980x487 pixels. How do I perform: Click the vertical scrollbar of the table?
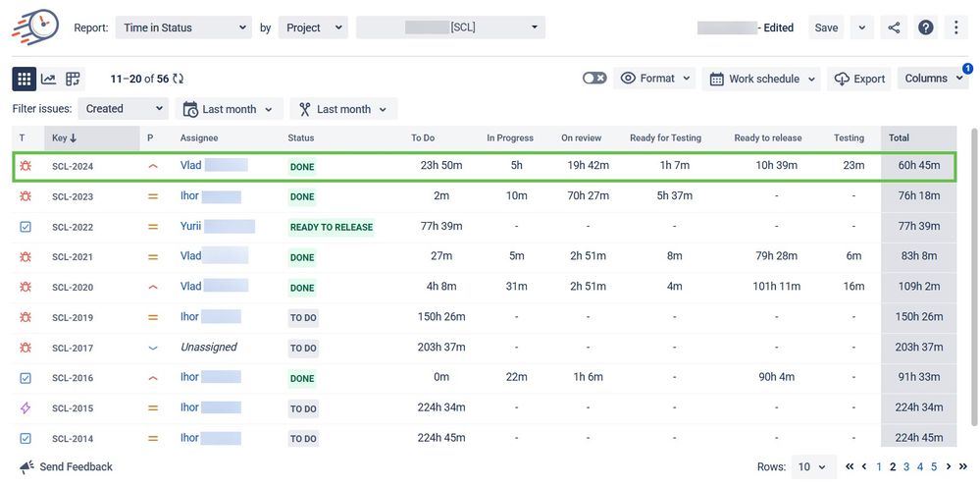[x=974, y=275]
